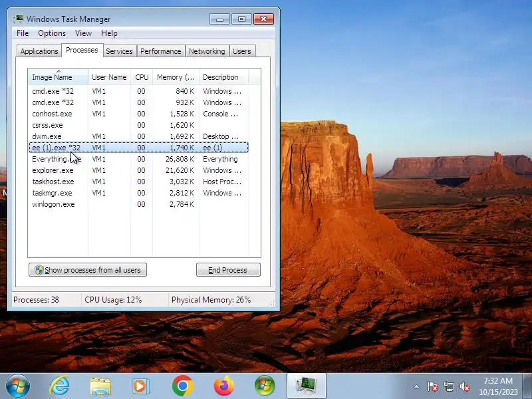Screen dimensions: 532x399
Task: Select the Processes tab
Action: (82, 51)
